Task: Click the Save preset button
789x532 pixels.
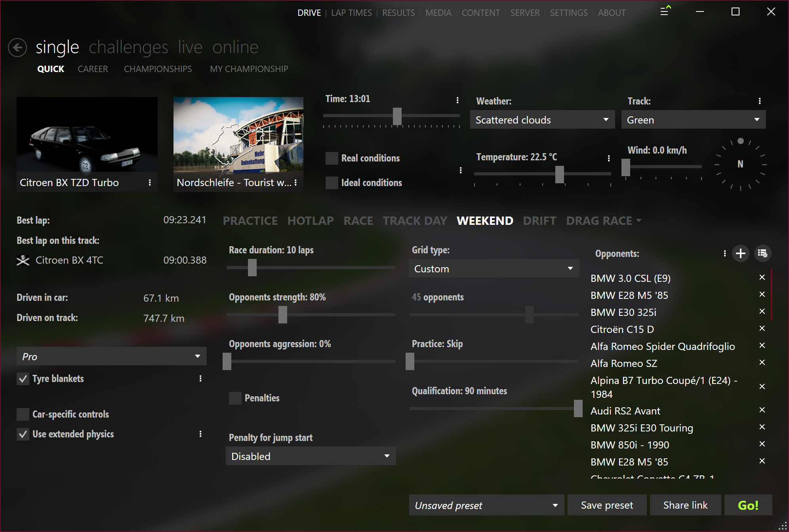Action: click(607, 505)
